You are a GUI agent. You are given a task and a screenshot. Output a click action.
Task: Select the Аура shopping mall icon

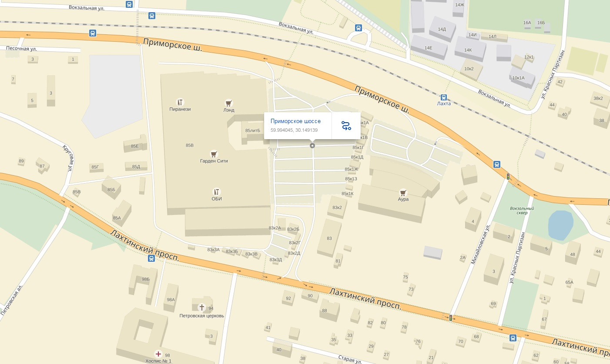pyautogui.click(x=403, y=192)
